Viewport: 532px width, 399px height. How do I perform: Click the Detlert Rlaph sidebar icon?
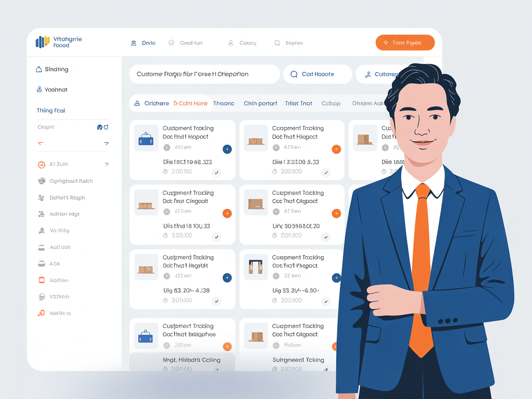coord(42,198)
